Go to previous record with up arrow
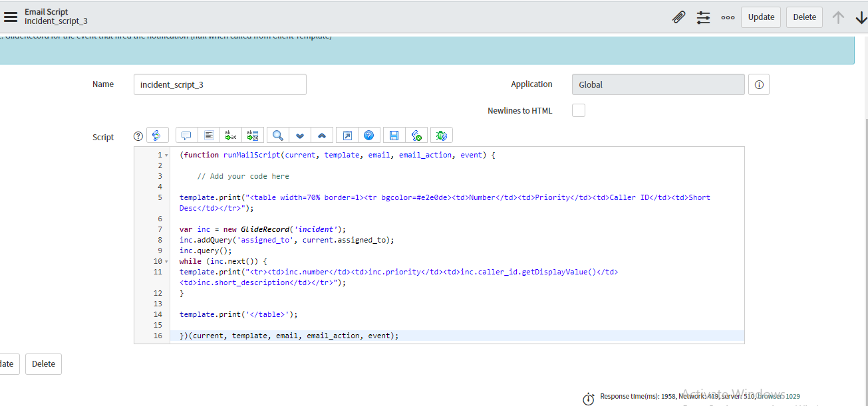Screen dimensions: 868x406 click(x=838, y=17)
